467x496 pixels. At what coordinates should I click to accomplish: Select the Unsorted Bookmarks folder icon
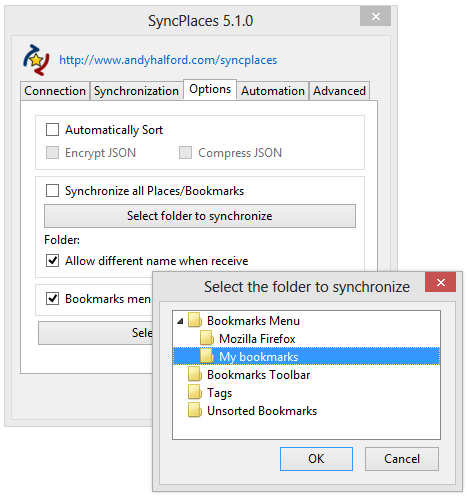pos(195,410)
